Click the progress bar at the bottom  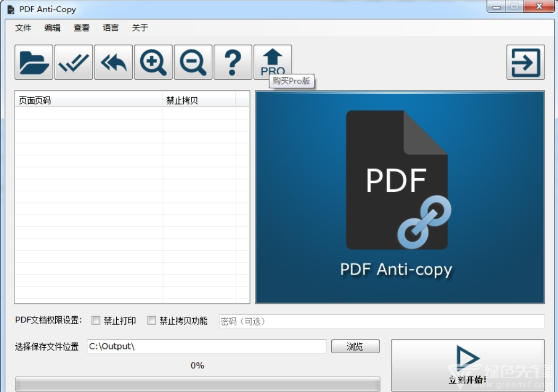(198, 384)
